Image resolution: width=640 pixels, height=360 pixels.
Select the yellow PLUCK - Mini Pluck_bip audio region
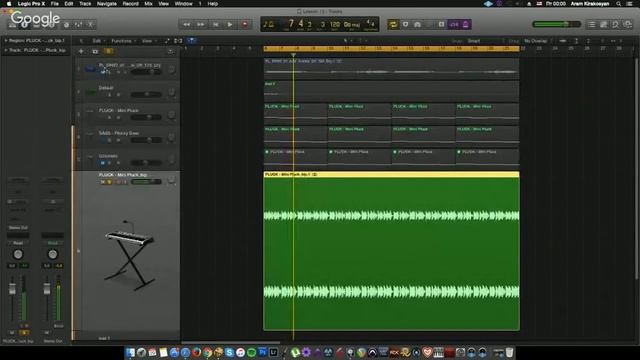pyautogui.click(x=391, y=251)
